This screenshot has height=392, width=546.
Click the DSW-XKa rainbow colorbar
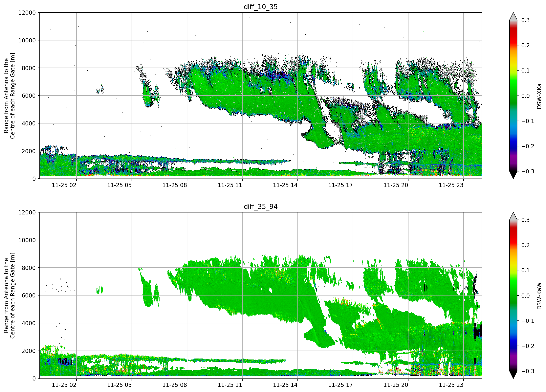pos(513,96)
